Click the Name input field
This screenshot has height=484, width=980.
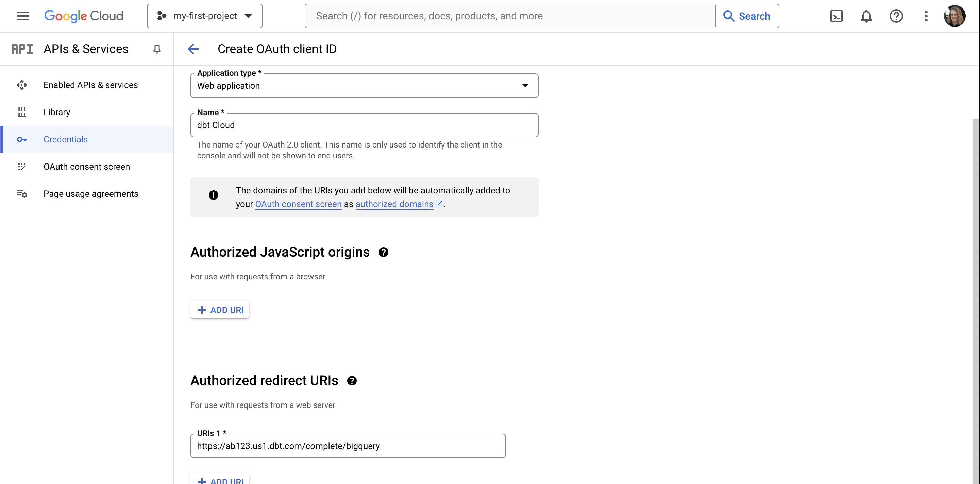point(365,125)
